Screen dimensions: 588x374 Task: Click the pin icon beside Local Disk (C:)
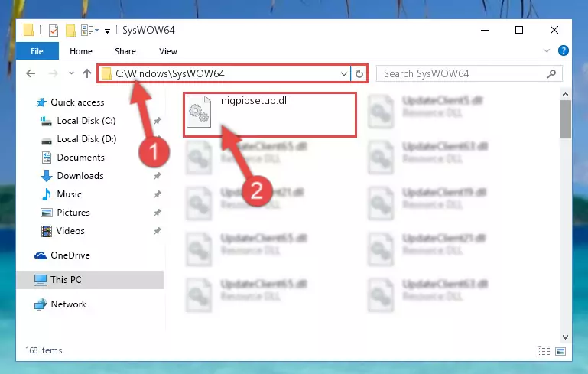point(158,121)
